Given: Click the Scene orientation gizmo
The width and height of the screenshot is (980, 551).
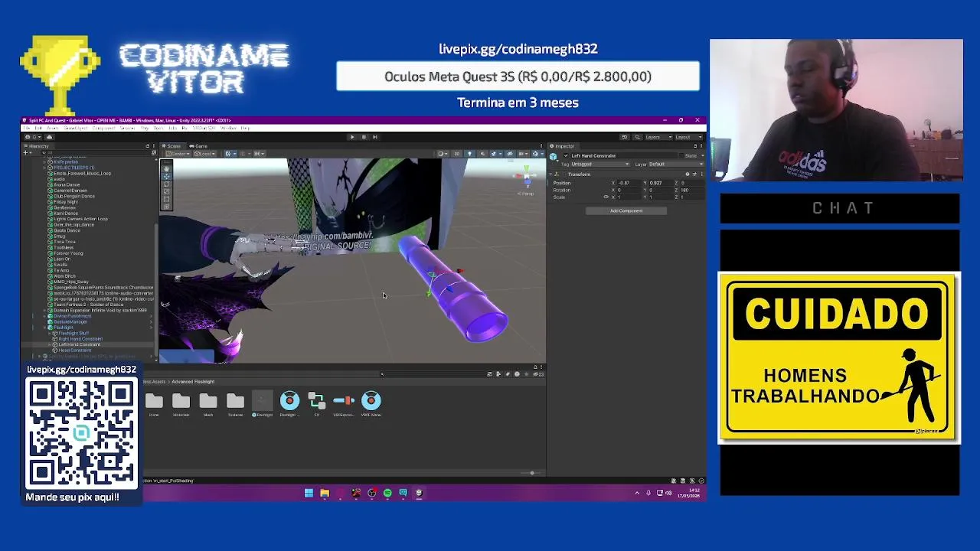Looking at the screenshot, I should point(527,175).
